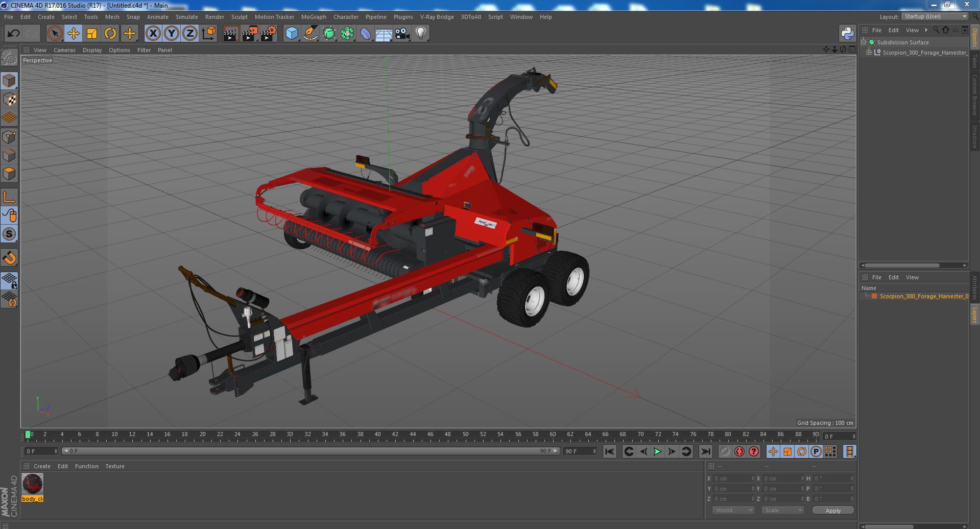Open the V-Ray Bridge menu
The height and width of the screenshot is (529, 980).
point(437,17)
